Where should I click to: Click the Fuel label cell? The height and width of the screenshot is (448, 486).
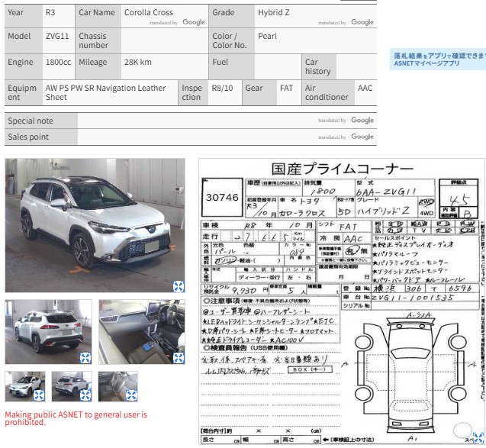click(x=232, y=66)
